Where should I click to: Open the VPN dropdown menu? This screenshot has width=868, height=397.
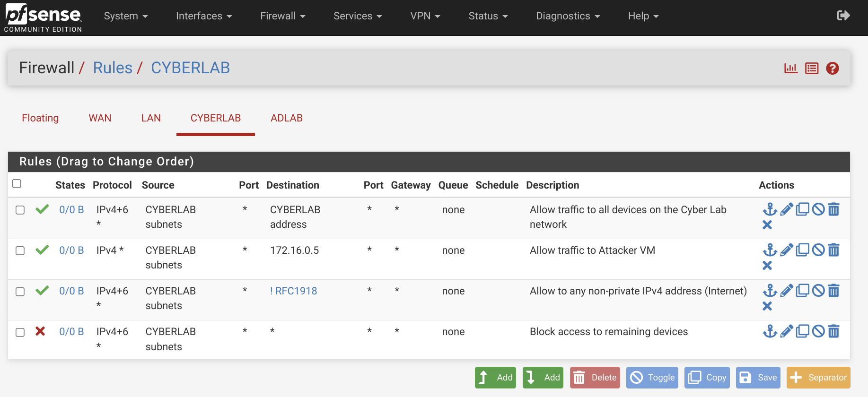coord(425,16)
